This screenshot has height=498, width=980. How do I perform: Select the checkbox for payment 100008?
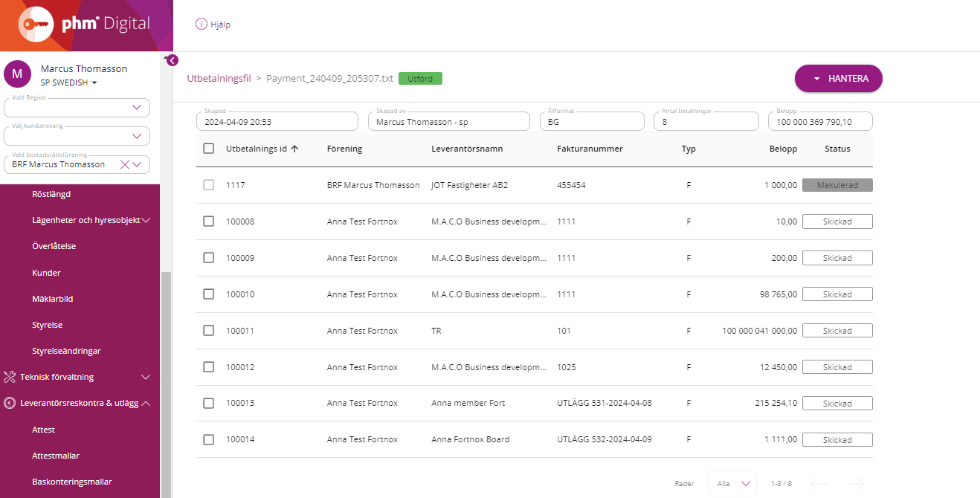[209, 221]
